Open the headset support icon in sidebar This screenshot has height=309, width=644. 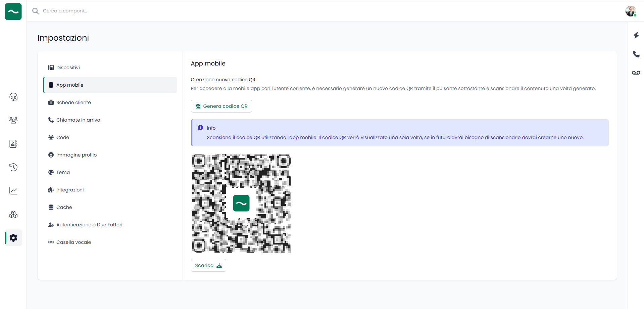click(13, 97)
